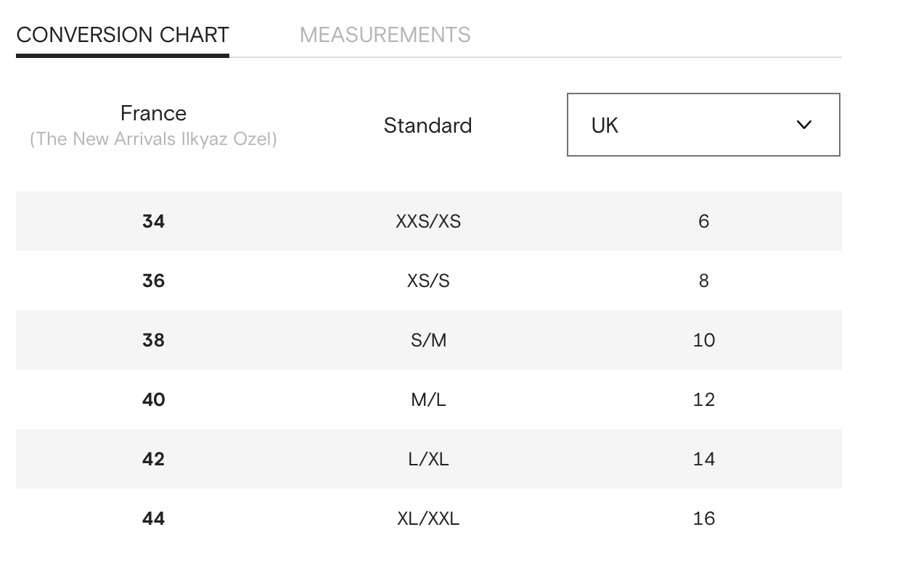The width and height of the screenshot is (900, 577).
Task: Select France size 38 cell
Action: [x=153, y=340]
